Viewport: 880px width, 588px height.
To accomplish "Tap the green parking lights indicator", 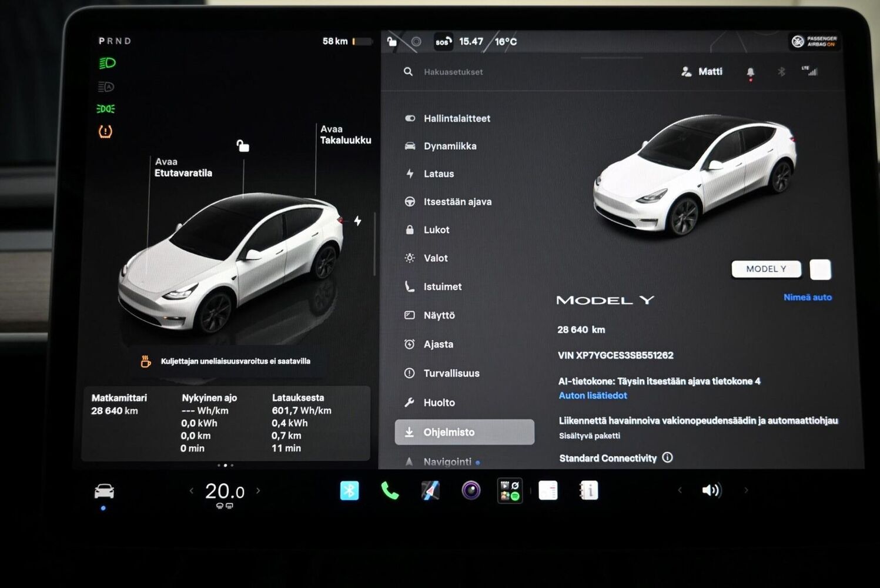I will 106,109.
